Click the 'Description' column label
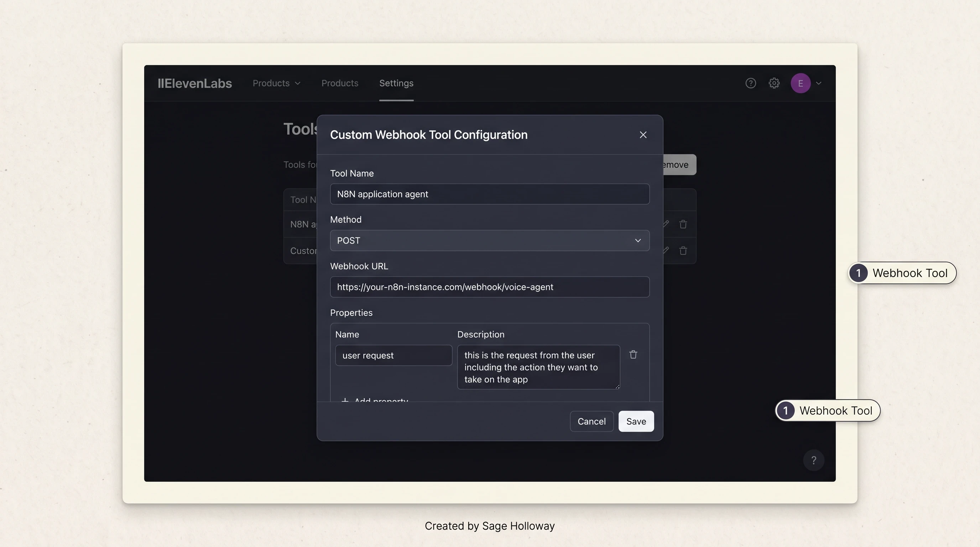The image size is (980, 547). click(480, 334)
